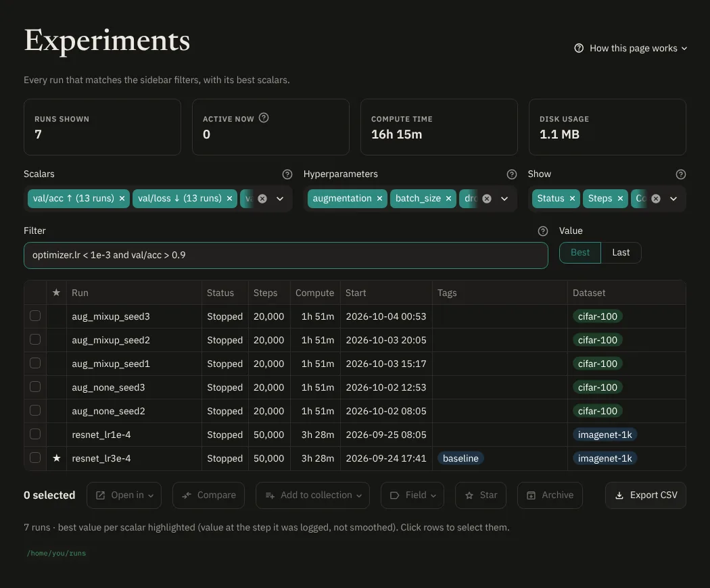Open the Add to collection dropdown
The image size is (710, 588).
[312, 495]
